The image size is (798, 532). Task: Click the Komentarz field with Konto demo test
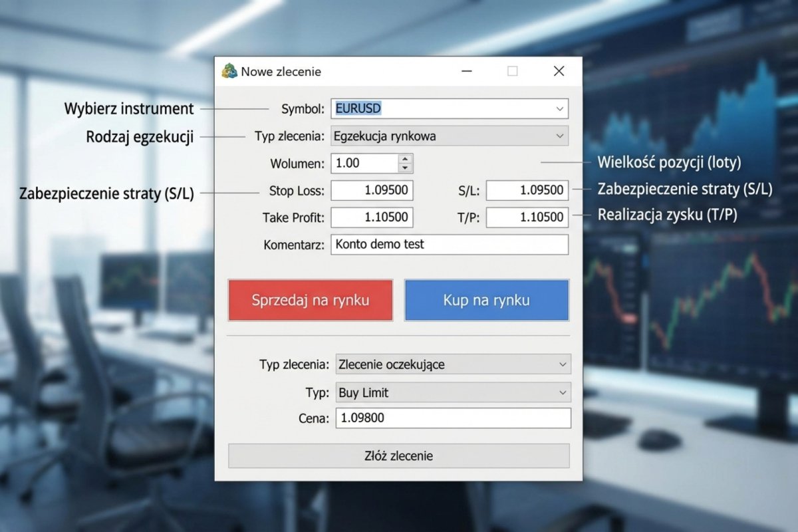(x=450, y=245)
